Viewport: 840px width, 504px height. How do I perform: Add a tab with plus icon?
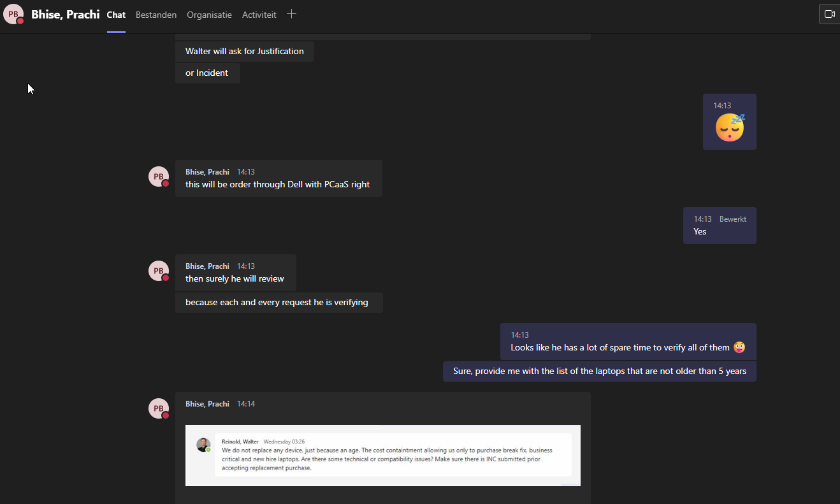click(291, 14)
